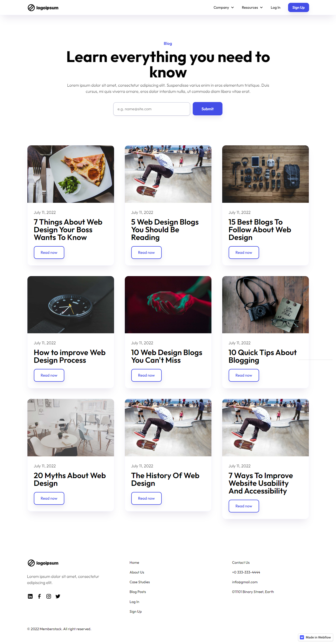Screen dimensions: 336x644
Task: Submit the email subscription form
Action: 207,109
